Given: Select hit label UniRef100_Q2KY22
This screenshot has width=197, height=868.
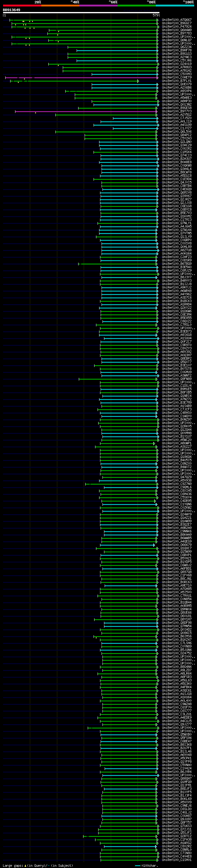Looking at the screenshot, I should (x=177, y=308).
